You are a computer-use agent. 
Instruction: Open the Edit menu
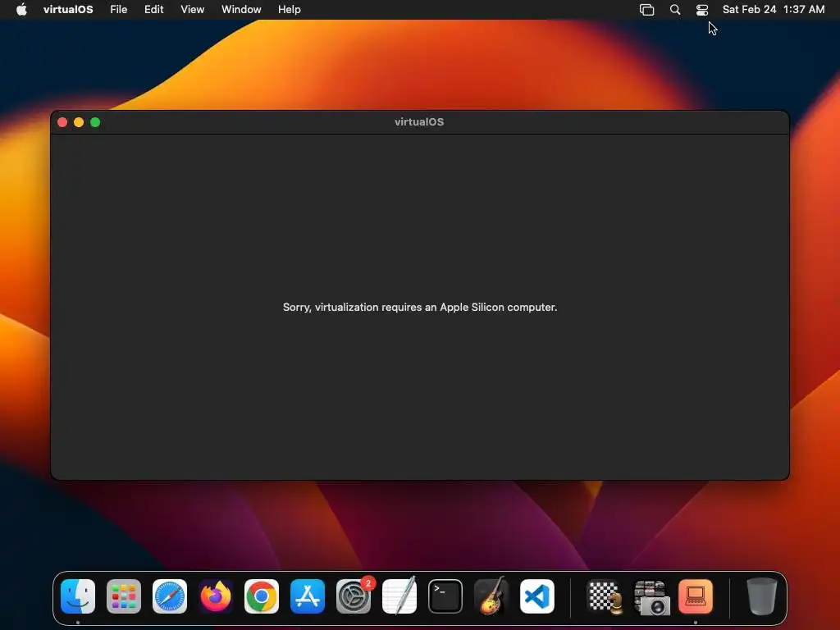[x=153, y=10]
